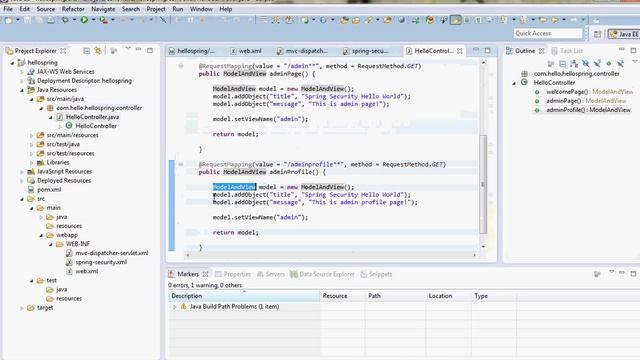Click the Open Perspective icon

click(x=597, y=34)
